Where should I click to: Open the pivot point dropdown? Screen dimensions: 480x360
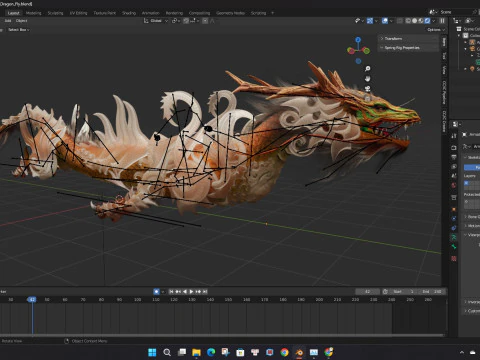point(176,21)
